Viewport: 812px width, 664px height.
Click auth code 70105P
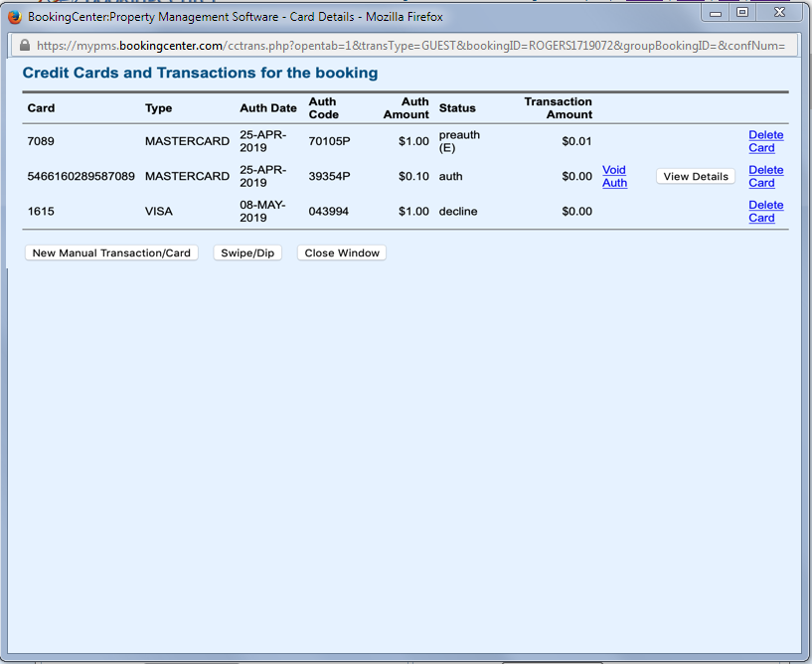[x=329, y=141]
